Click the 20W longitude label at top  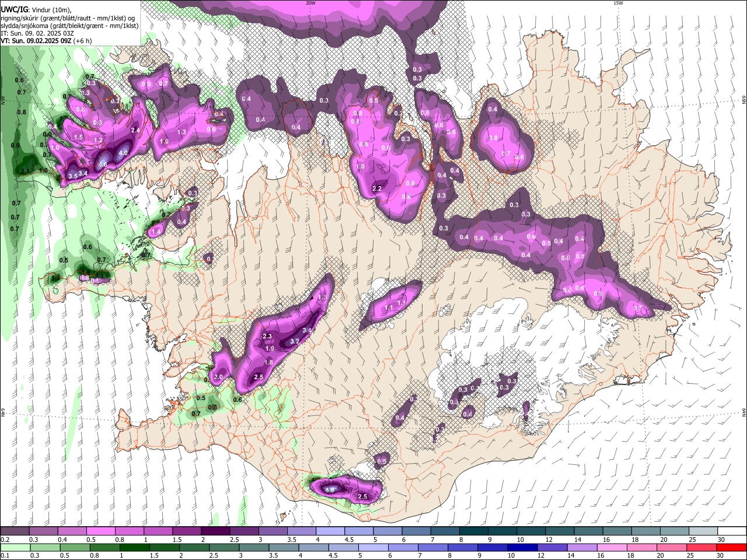click(x=310, y=3)
